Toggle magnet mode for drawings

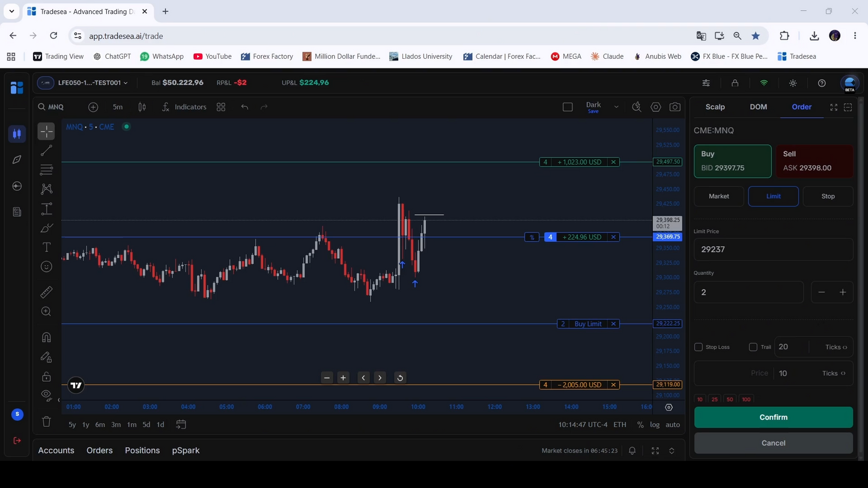pos(46,337)
